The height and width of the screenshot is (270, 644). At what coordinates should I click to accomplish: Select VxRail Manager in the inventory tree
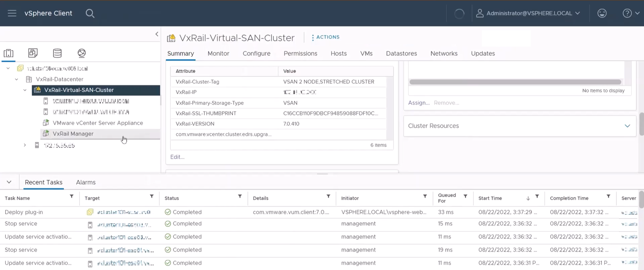click(x=73, y=134)
